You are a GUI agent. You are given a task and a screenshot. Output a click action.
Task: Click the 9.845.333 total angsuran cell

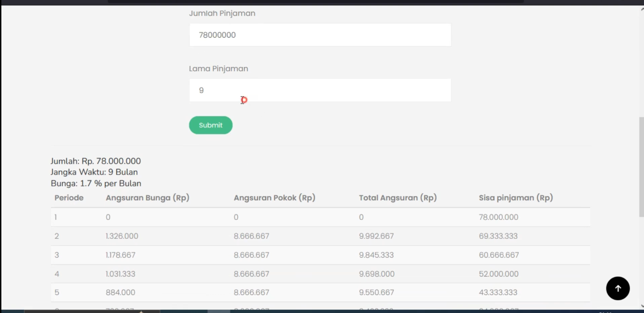pyautogui.click(x=376, y=255)
